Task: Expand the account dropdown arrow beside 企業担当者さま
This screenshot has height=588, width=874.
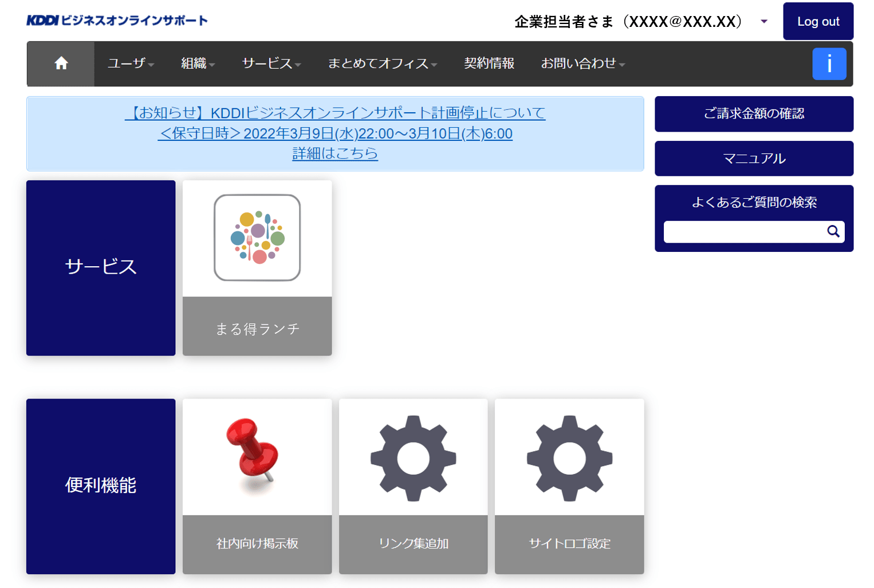Action: 763,22
